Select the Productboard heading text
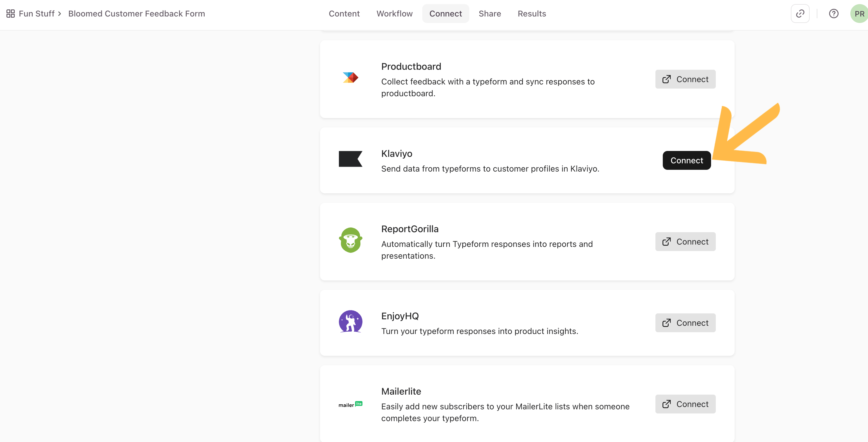The image size is (868, 442). pos(411,67)
